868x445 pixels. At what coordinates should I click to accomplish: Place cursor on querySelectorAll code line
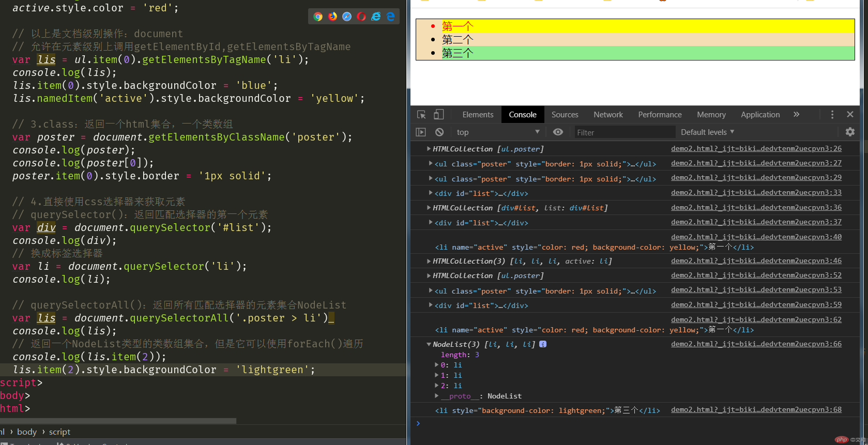[173, 318]
